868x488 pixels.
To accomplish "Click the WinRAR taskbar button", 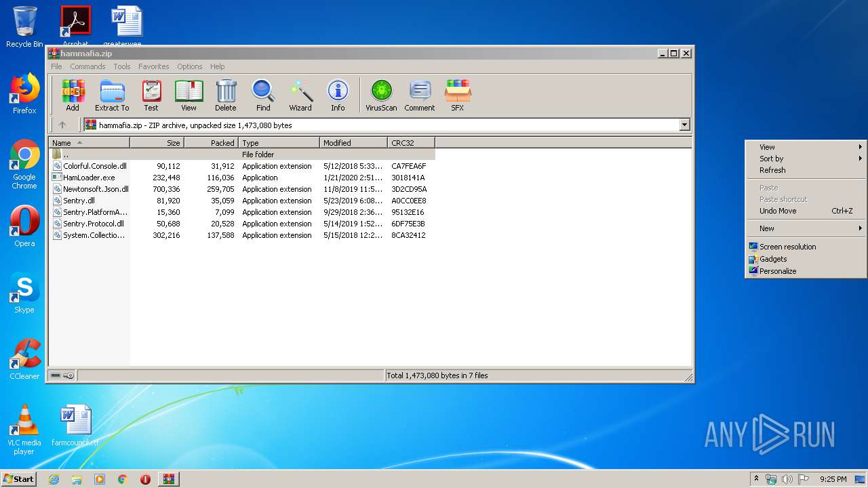I will pos(168,479).
